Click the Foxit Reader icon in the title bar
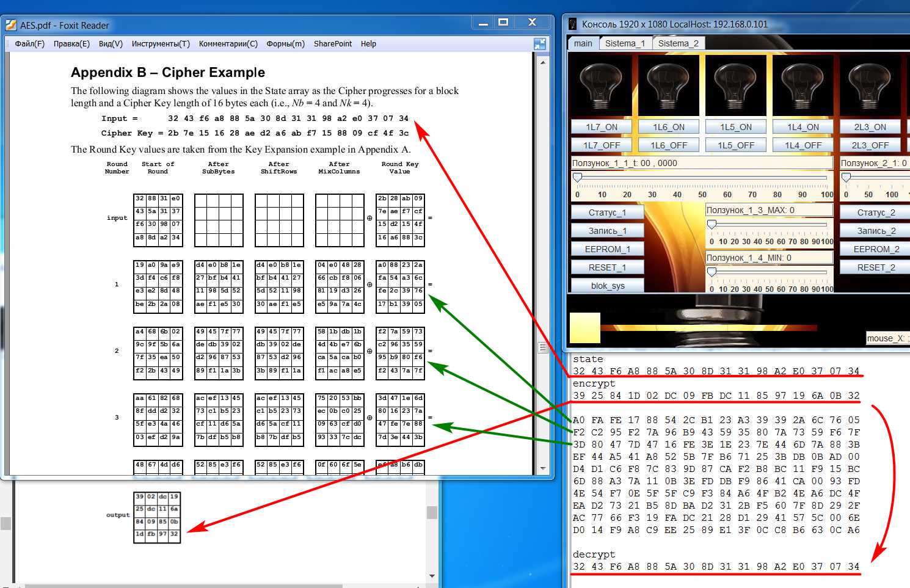 (11, 25)
